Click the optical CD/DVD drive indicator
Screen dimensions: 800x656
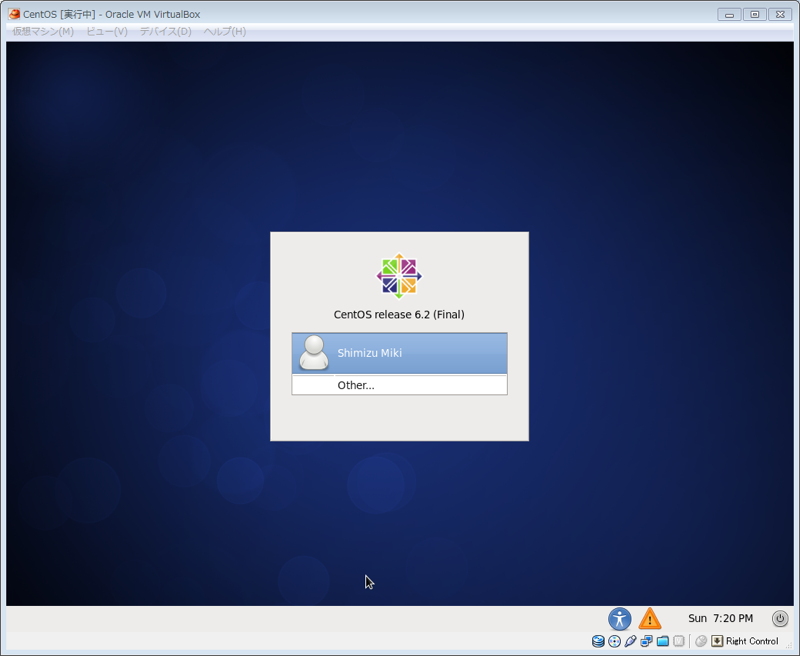tap(614, 641)
